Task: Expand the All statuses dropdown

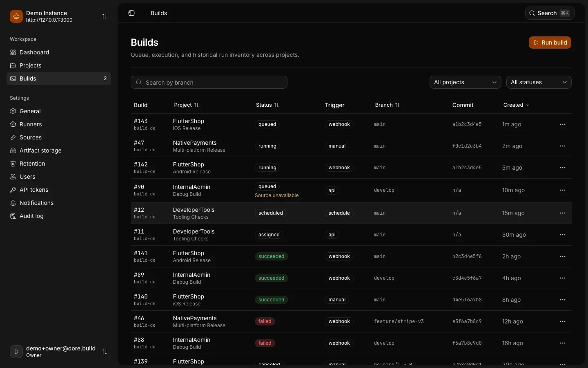Action: pyautogui.click(x=539, y=82)
